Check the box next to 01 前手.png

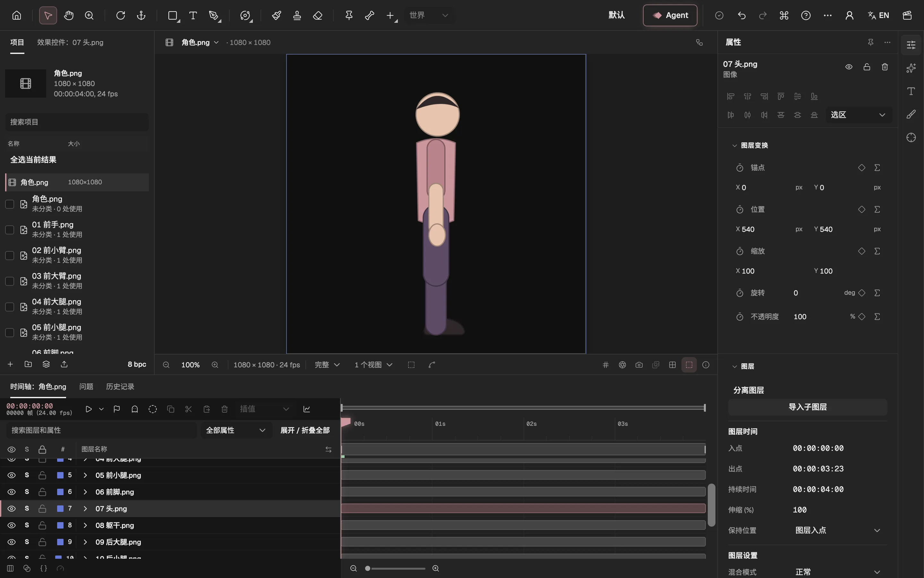click(x=10, y=230)
